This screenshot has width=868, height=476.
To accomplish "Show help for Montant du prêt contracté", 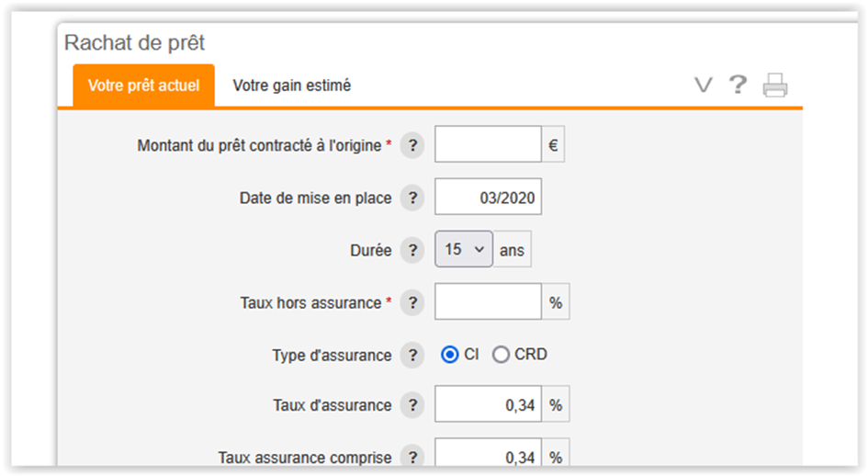I will [412, 145].
